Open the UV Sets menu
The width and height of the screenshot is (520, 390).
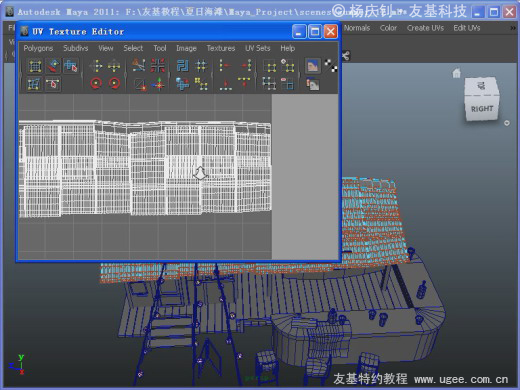(x=258, y=48)
